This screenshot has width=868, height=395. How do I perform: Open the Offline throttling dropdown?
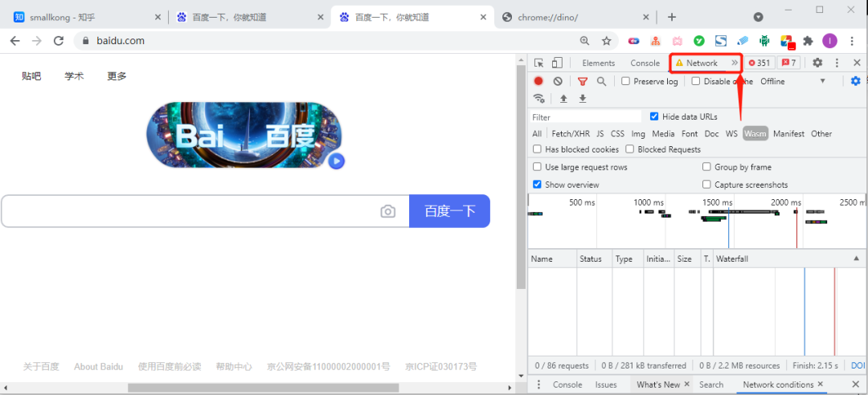792,81
